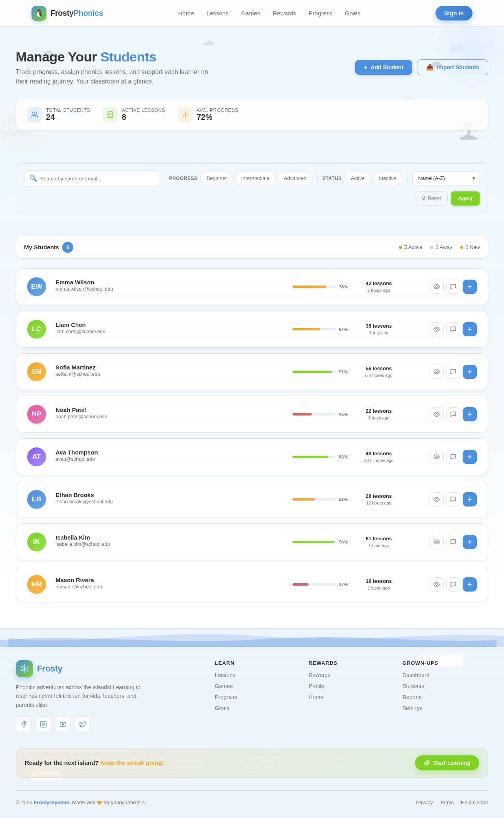Click the plus icon for Sofia Martinez
The height and width of the screenshot is (818, 504).
[469, 372]
